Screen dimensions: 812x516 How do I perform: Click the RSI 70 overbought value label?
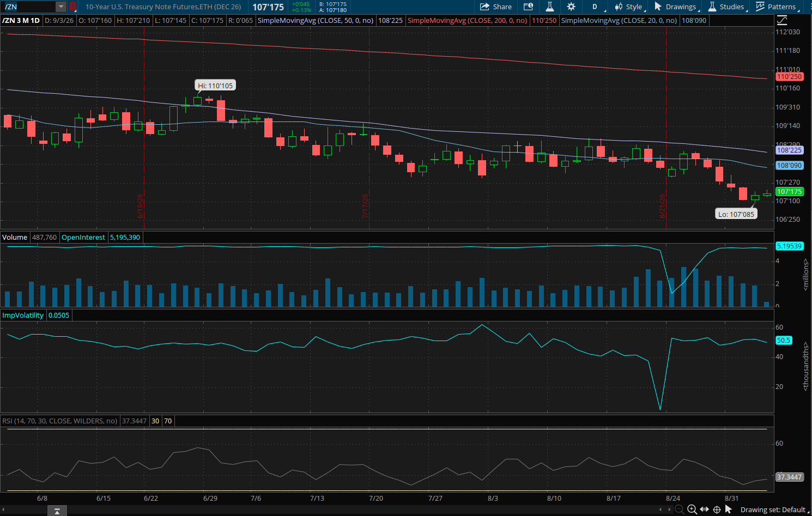coord(168,421)
